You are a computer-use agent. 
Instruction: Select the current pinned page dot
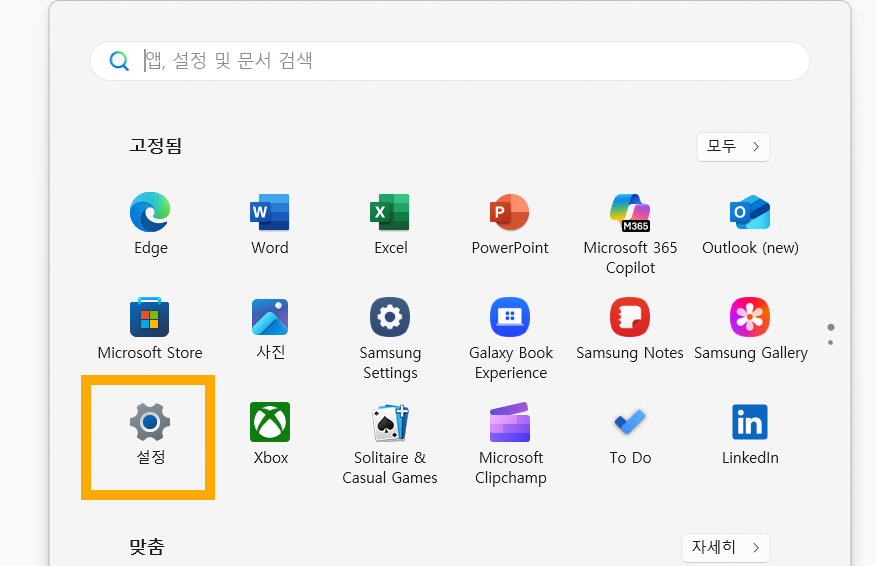click(x=831, y=327)
